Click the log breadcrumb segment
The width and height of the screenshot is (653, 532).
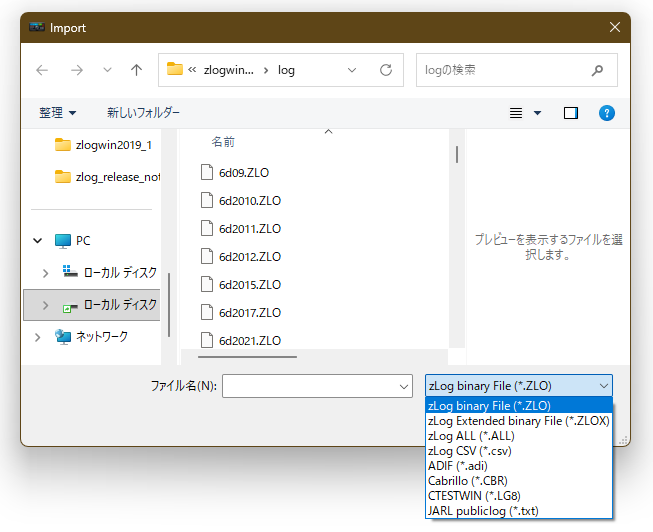coord(286,70)
